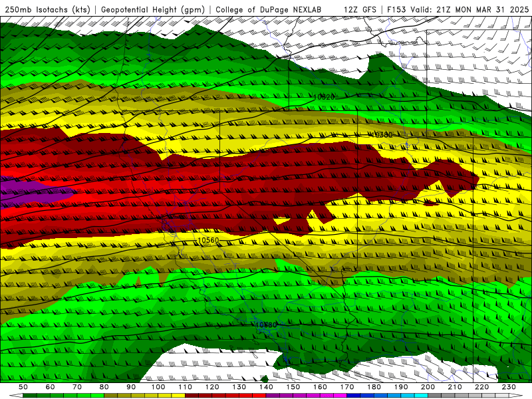Pick the dark maroon swatch under 110
532x399 pixels.
point(192,396)
